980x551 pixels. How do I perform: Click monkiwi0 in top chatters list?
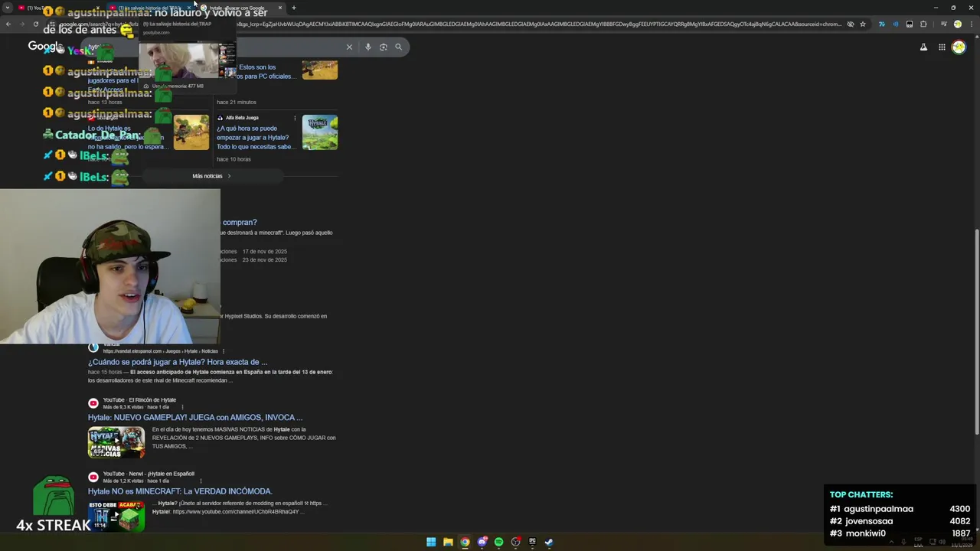click(864, 533)
